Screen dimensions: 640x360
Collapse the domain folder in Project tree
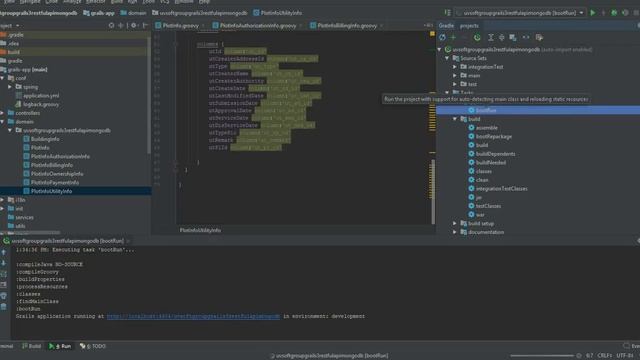[x=2, y=122]
